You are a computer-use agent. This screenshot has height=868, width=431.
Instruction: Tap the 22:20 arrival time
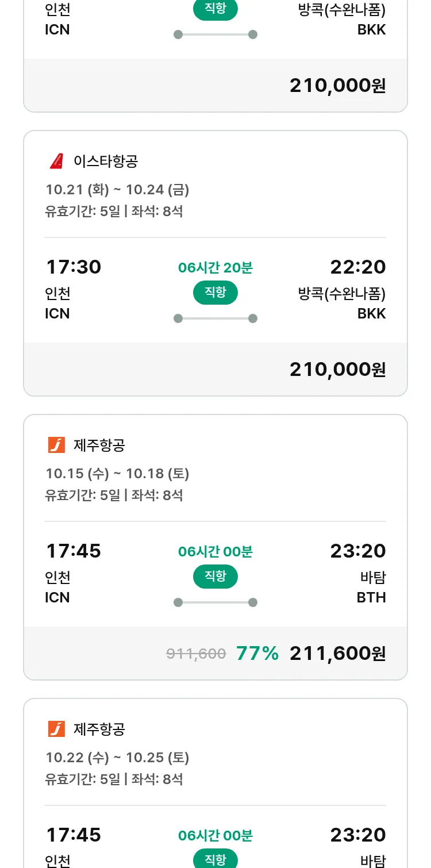357,267
